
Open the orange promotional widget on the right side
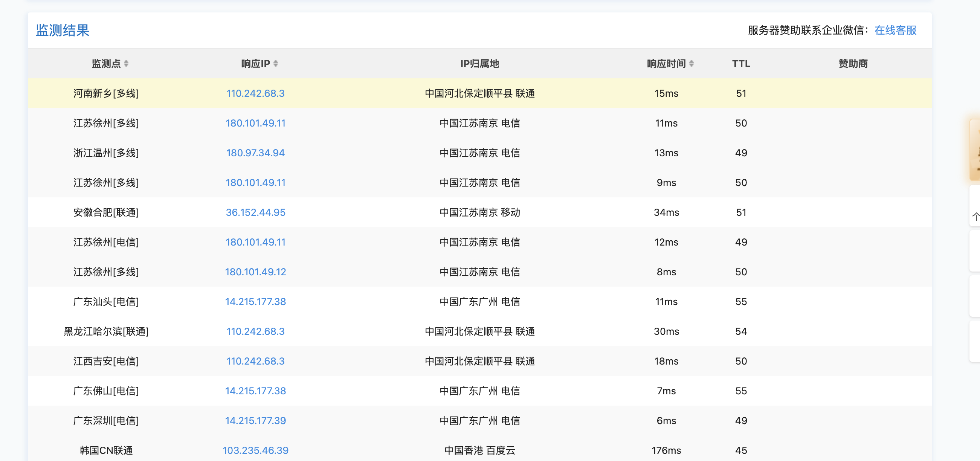pos(975,150)
